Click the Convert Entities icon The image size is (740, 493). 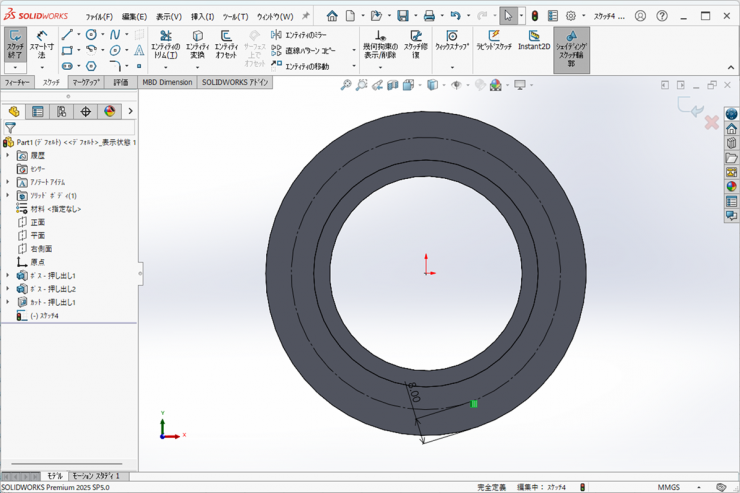click(x=197, y=43)
